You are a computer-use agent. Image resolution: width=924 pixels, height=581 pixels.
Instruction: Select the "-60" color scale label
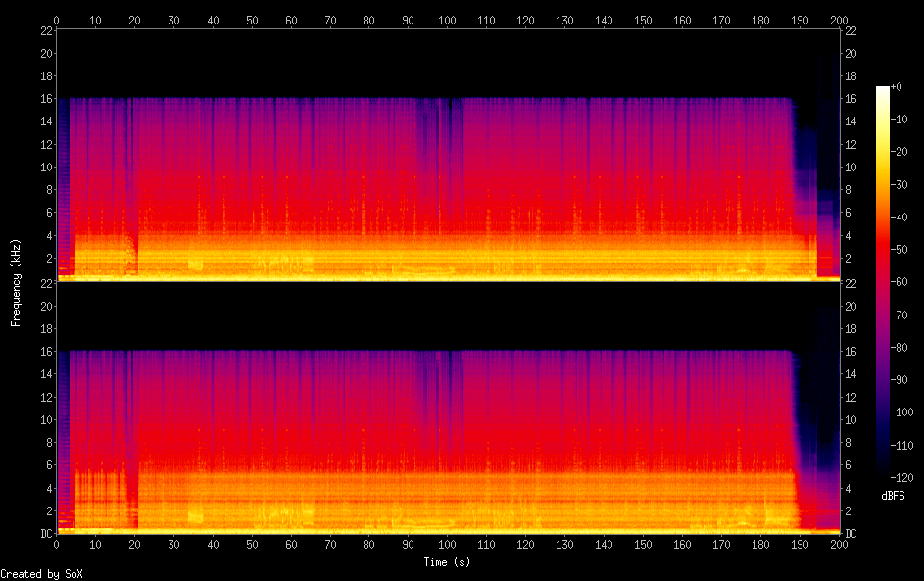(899, 282)
